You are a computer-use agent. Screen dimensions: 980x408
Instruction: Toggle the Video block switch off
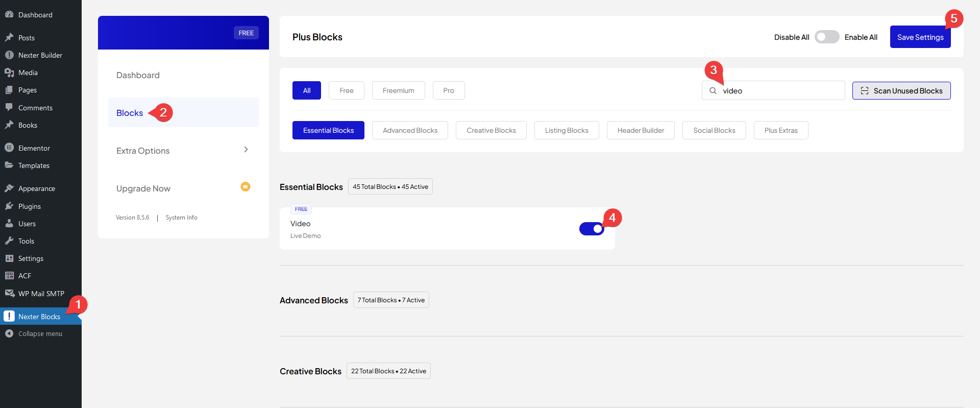tap(592, 229)
